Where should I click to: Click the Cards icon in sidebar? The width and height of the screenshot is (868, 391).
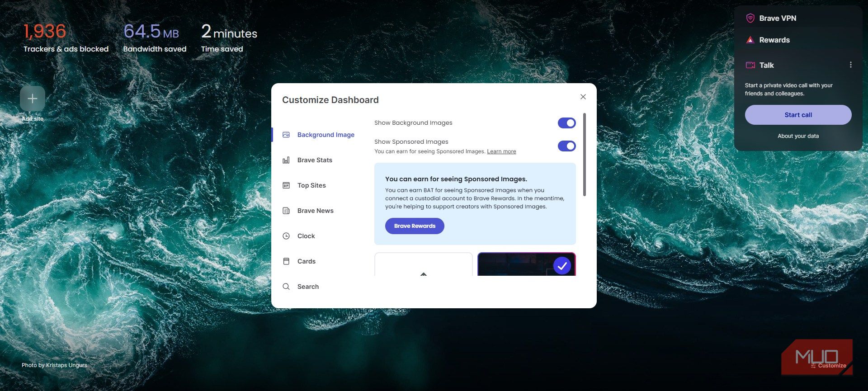(286, 261)
